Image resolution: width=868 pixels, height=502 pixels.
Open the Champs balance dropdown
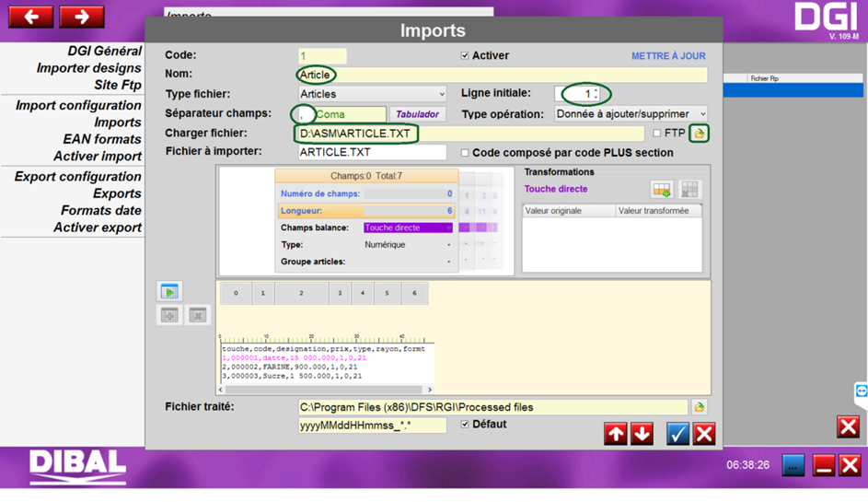coord(408,228)
